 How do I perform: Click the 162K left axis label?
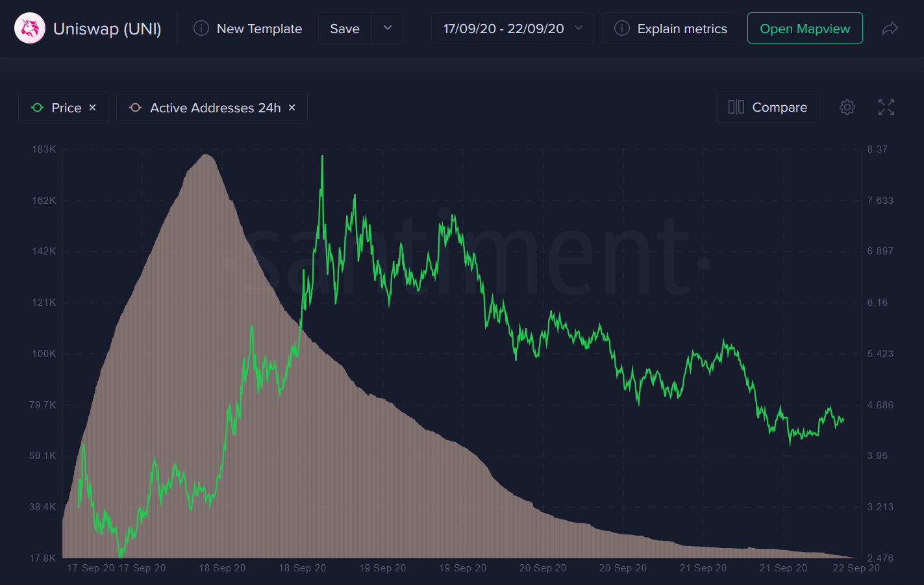[x=44, y=201]
